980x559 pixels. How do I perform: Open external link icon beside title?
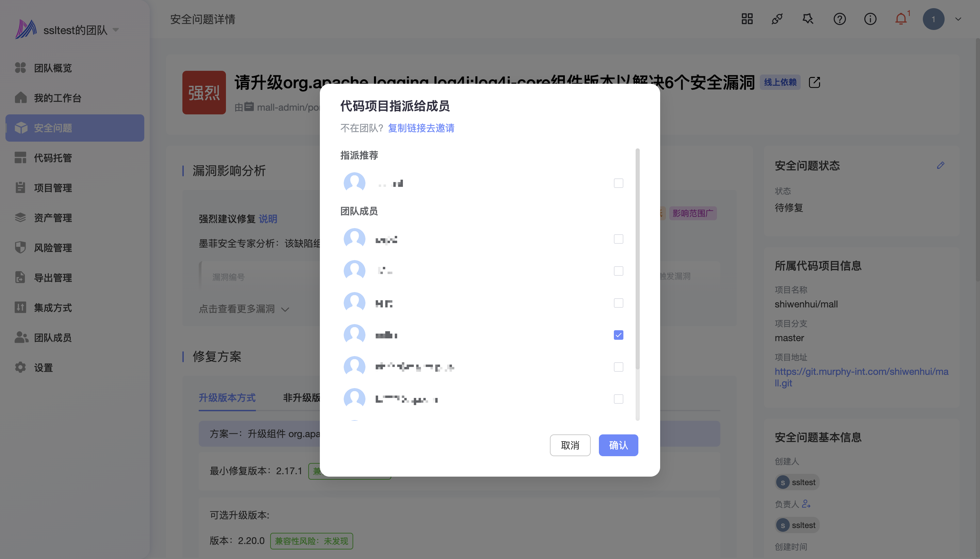tap(814, 82)
